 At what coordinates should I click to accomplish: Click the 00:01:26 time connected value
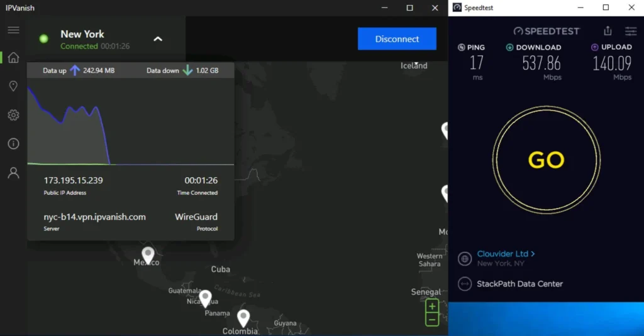(x=201, y=180)
